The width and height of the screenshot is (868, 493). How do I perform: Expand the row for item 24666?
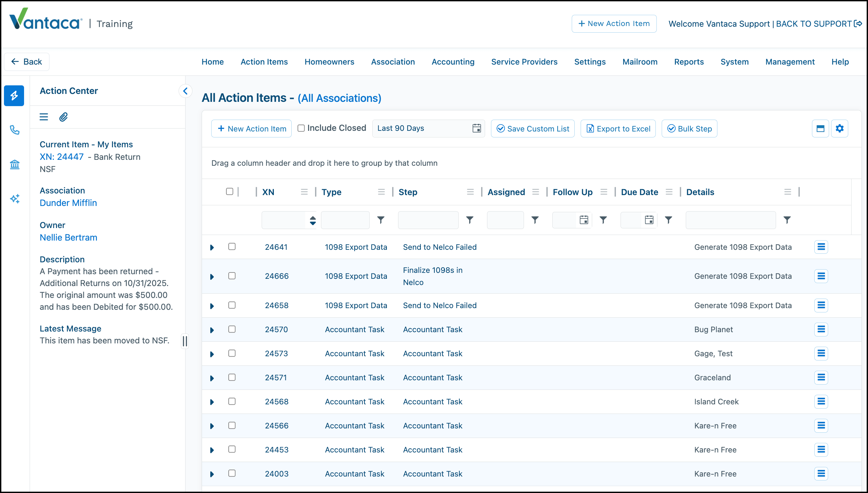tap(212, 276)
